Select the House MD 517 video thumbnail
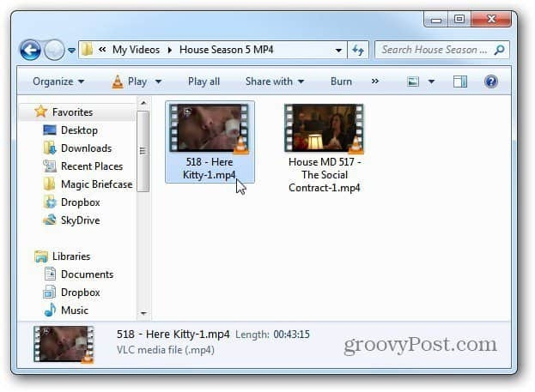Image resolution: width=535 pixels, height=392 pixels. pos(324,129)
